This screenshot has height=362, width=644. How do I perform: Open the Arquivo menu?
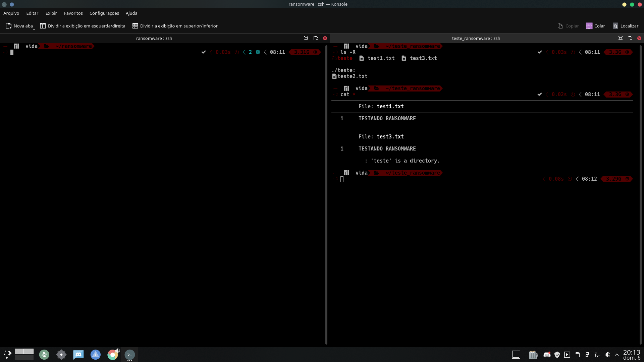pos(11,13)
